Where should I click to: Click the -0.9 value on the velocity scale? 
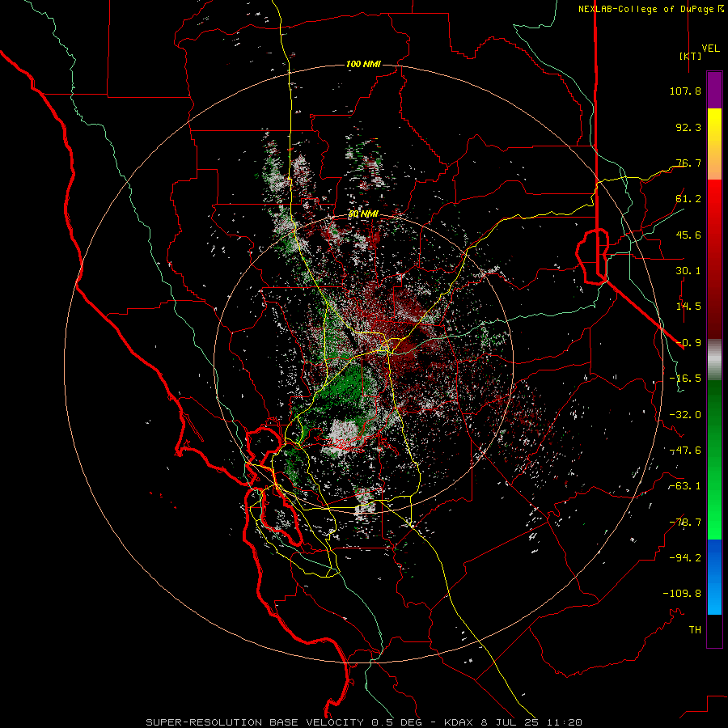(688, 343)
